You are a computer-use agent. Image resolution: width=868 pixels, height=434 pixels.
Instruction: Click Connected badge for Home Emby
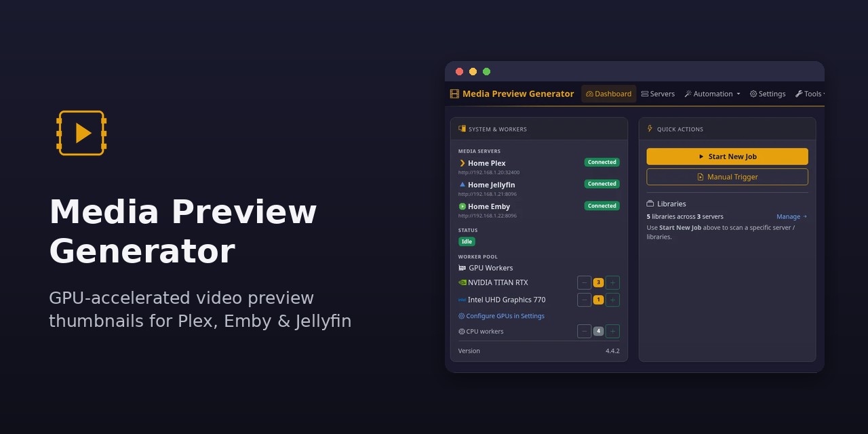[x=602, y=205]
